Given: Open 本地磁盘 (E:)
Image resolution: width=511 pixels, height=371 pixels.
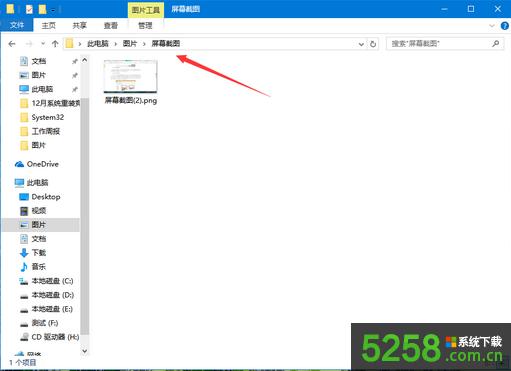Looking at the screenshot, I should point(52,309).
